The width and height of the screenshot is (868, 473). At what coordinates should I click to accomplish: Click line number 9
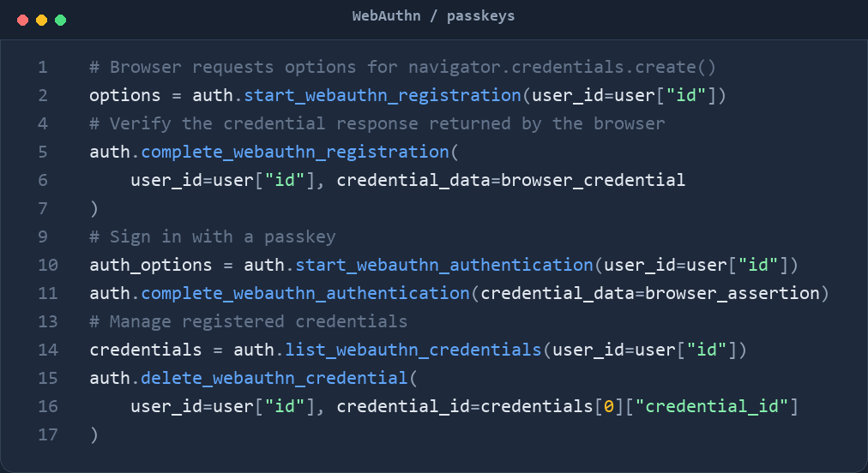43,236
